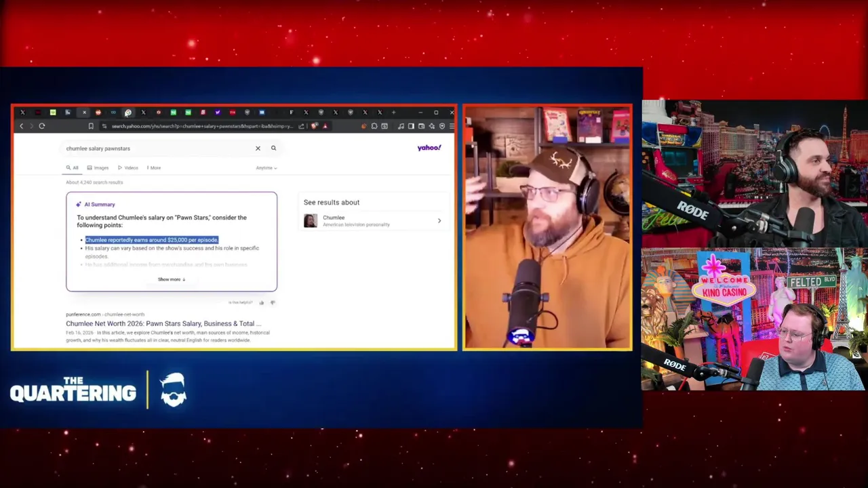The image size is (868, 488).
Task: Click the Brave Rewards triangle icon
Action: pyautogui.click(x=325, y=126)
